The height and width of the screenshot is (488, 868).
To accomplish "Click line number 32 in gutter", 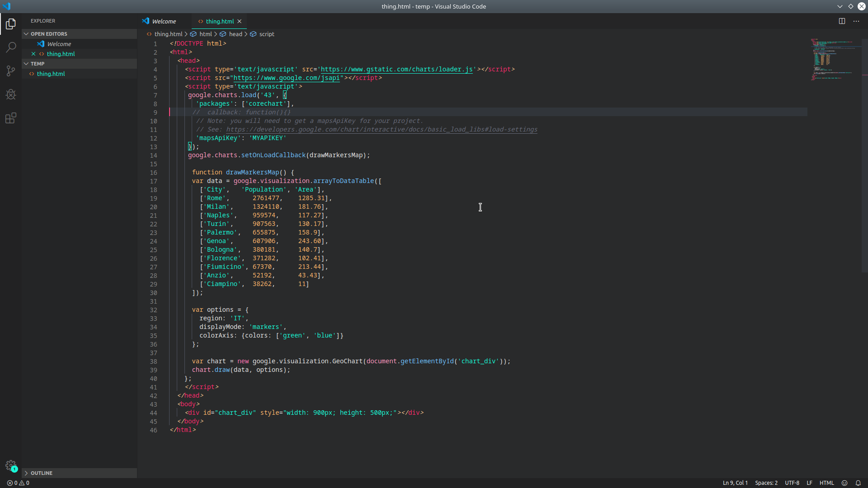I will pos(154,310).
